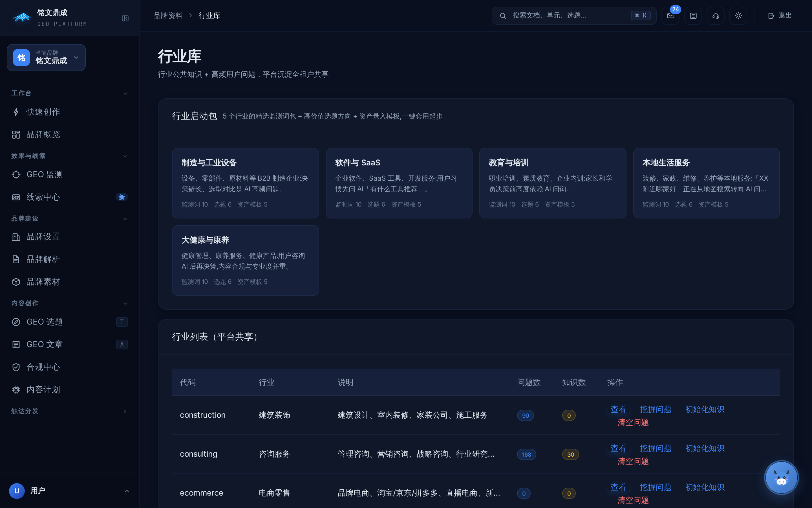Viewport: 812px width, 508px height.
Task: Click the 30 knowledge count badge
Action: point(570,455)
